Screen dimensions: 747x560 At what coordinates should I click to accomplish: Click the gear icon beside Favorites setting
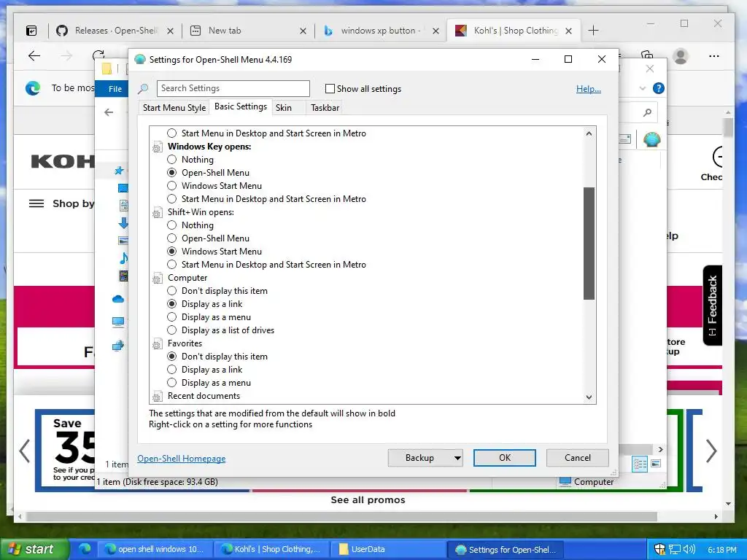[158, 344]
